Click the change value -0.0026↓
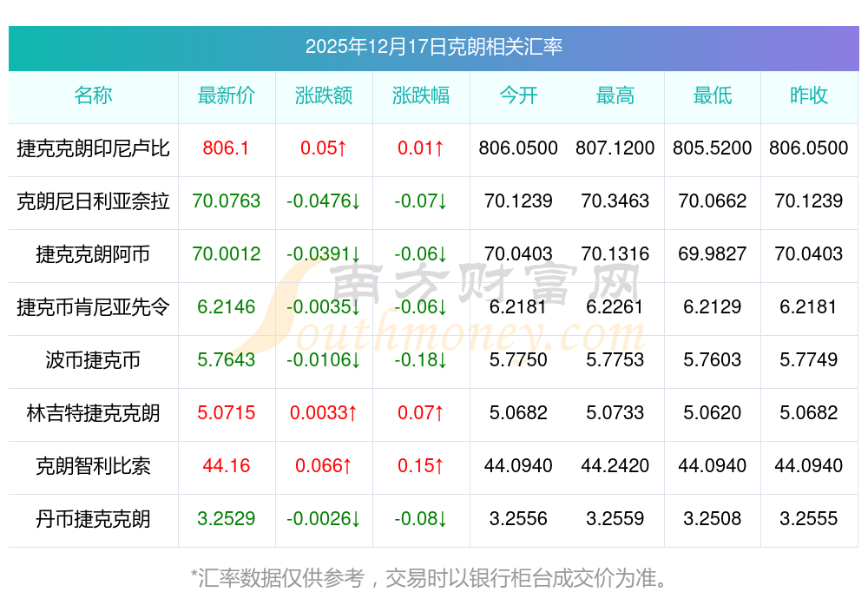This screenshot has height=605, width=868. pos(324,519)
